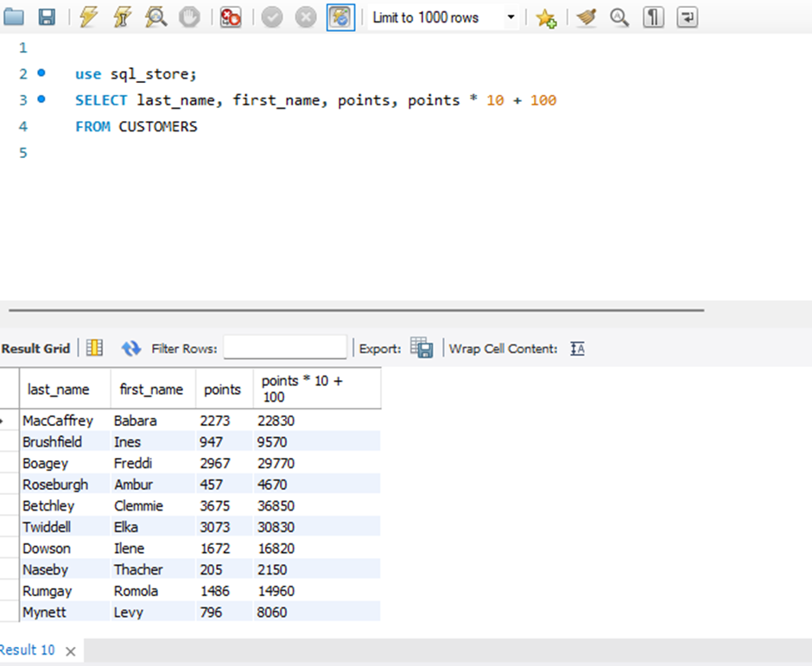812x666 pixels.
Task: Open Find using the magnifier icon
Action: point(619,17)
